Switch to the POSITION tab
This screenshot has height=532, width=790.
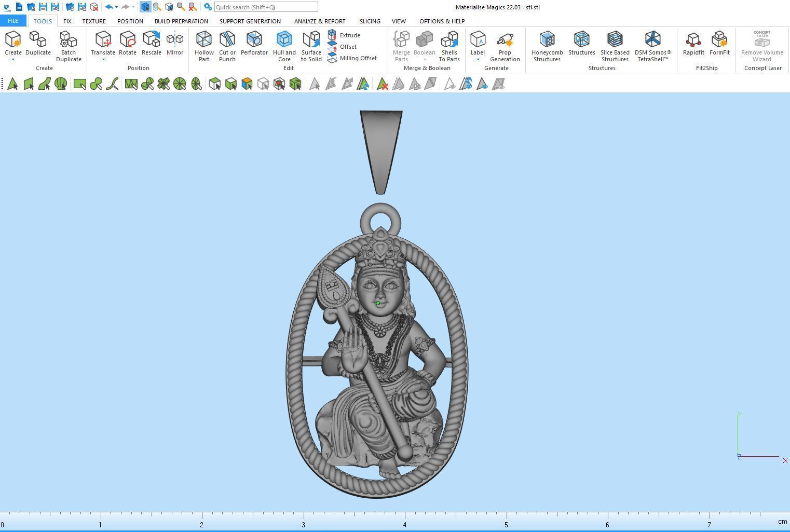pyautogui.click(x=130, y=21)
